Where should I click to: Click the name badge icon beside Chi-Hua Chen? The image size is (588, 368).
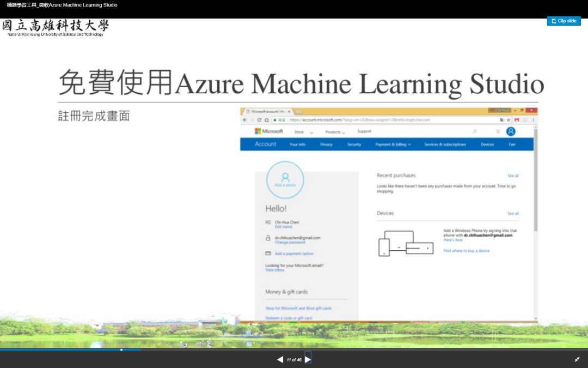click(268, 222)
